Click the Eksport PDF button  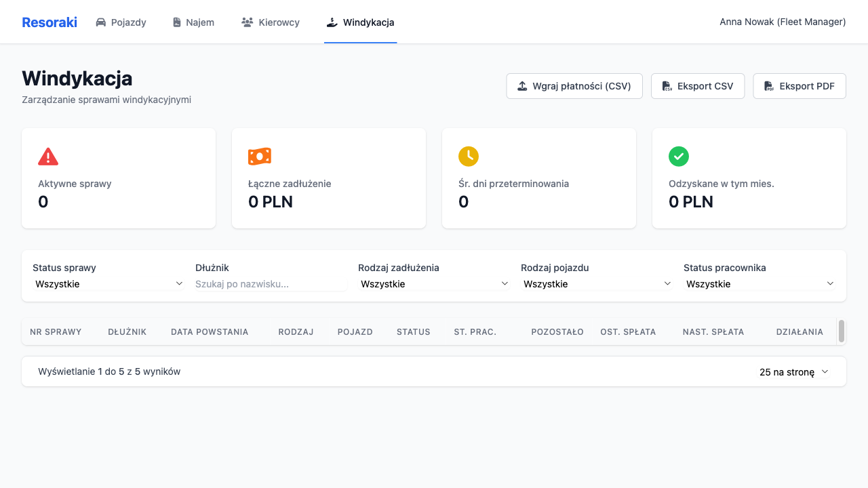point(800,86)
